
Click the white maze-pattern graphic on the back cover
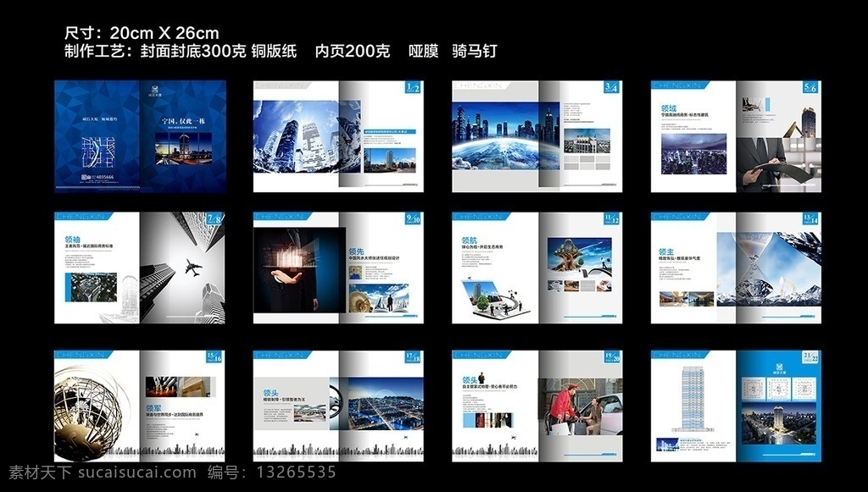(97, 152)
